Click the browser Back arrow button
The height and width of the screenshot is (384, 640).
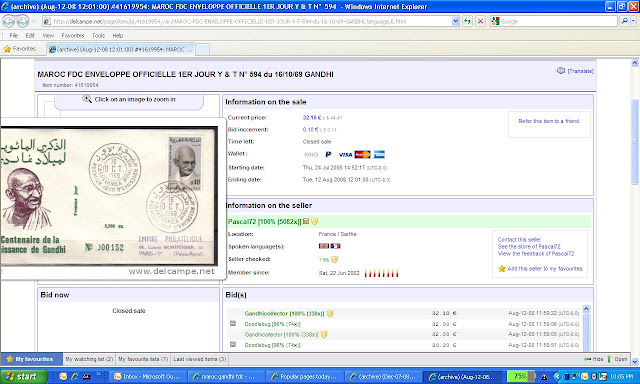(x=9, y=21)
